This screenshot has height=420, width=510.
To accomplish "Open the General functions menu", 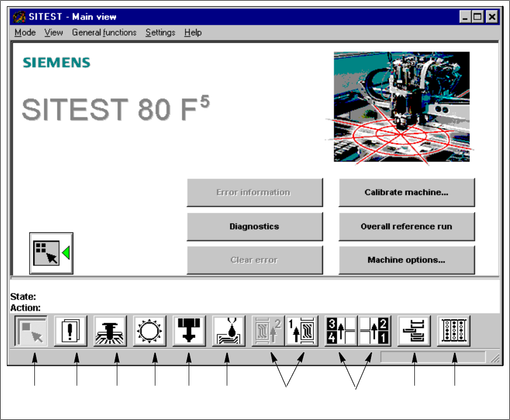I will tap(104, 33).
